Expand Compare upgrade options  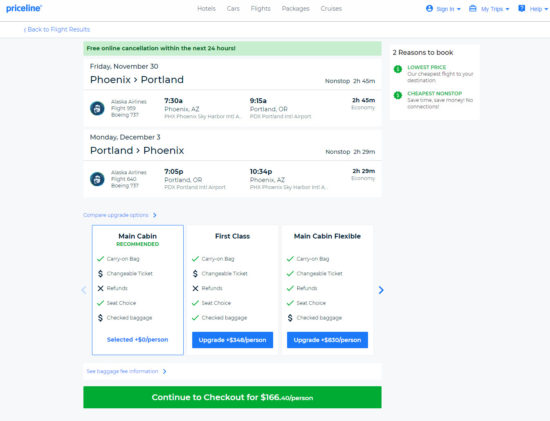[120, 215]
